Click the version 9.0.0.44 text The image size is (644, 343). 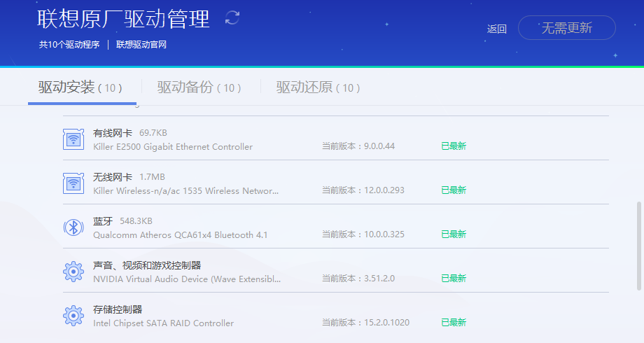379,146
